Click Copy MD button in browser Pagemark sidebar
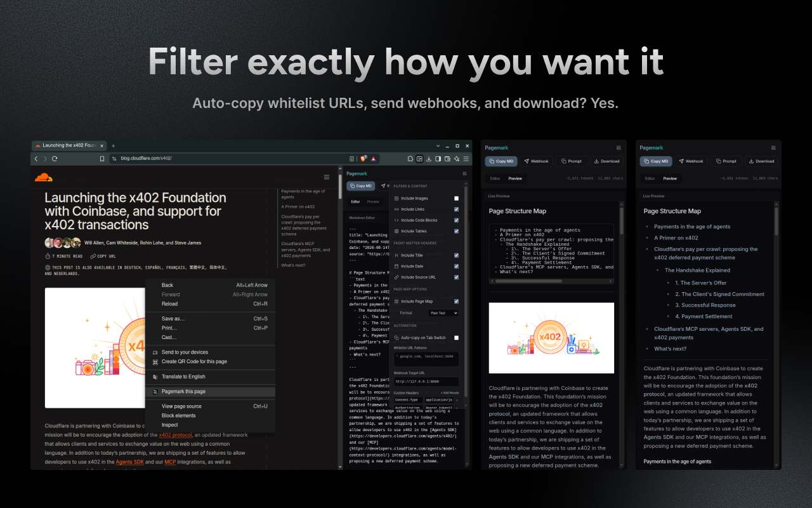 coord(361,186)
